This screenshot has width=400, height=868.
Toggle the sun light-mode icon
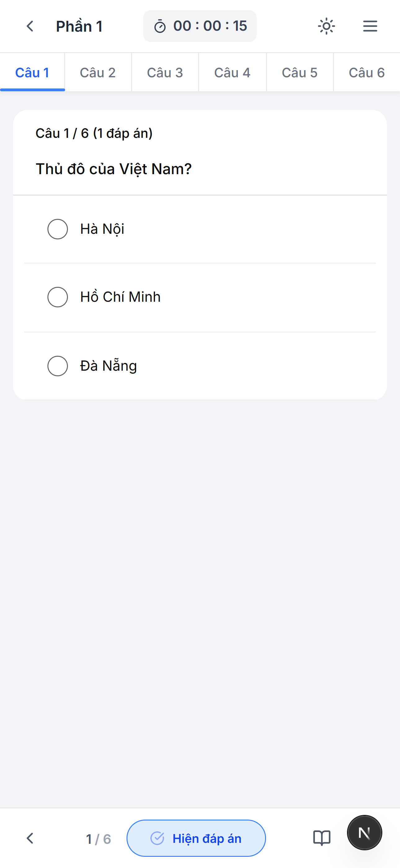point(326,26)
